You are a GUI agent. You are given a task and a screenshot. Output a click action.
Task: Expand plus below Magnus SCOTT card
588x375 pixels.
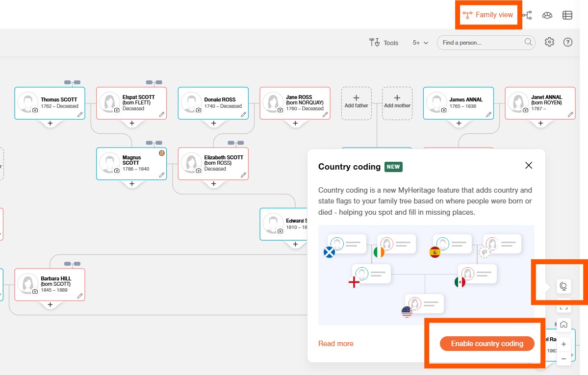[131, 184]
